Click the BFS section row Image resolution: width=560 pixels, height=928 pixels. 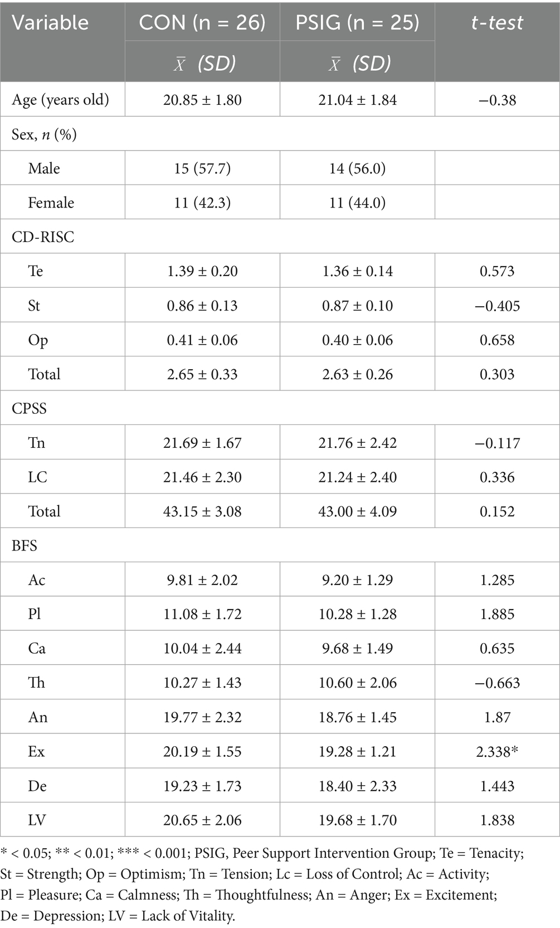click(x=280, y=545)
